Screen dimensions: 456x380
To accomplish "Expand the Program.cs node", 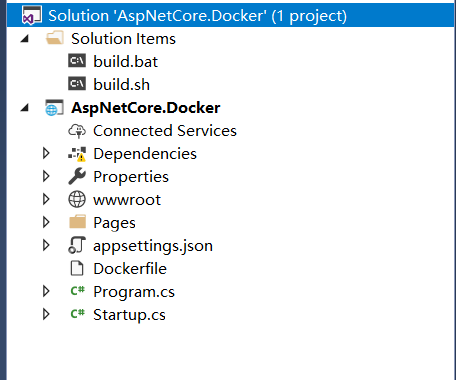I will click(x=46, y=291).
